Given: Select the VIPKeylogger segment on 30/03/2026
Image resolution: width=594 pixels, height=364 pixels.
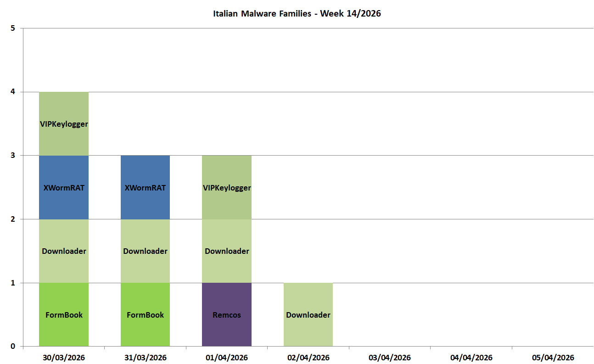Looking at the screenshot, I should point(64,123).
